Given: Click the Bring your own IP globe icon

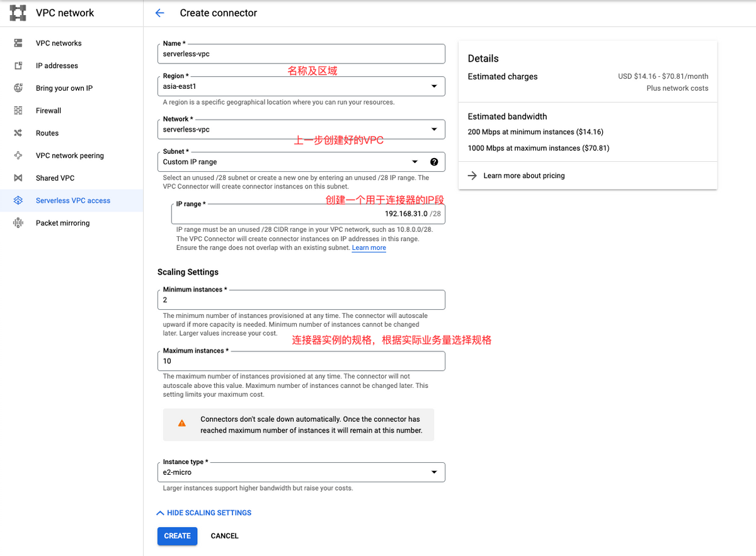Looking at the screenshot, I should (18, 88).
